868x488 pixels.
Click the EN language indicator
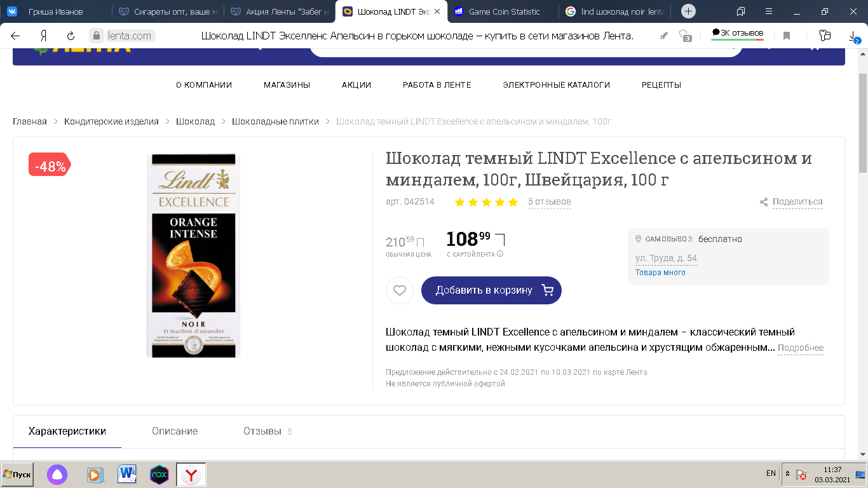click(x=771, y=474)
